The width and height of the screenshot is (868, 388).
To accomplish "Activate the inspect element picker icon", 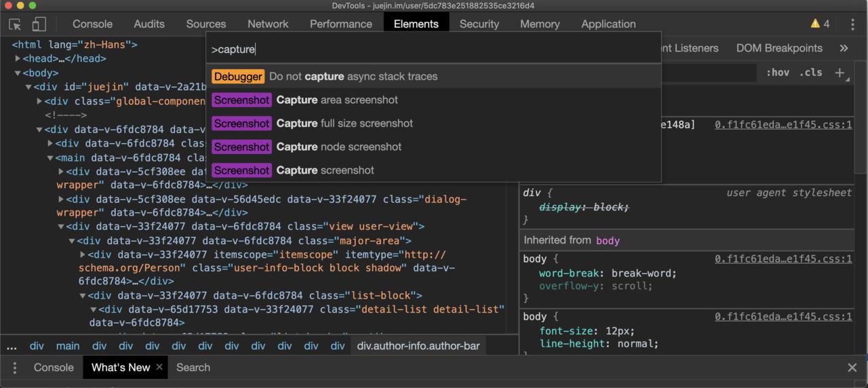I will (x=15, y=24).
